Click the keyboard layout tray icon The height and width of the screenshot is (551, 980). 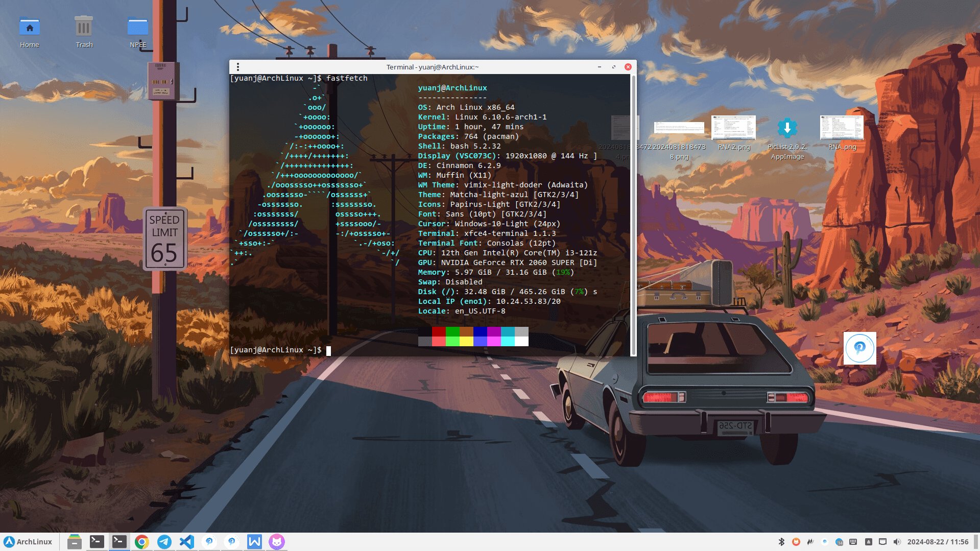pos(853,542)
